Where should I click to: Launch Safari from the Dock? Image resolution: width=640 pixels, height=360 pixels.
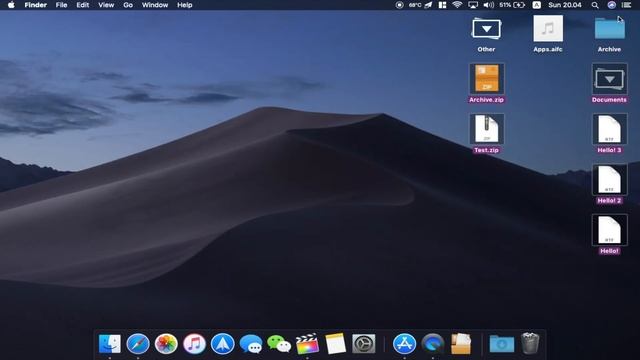click(138, 344)
